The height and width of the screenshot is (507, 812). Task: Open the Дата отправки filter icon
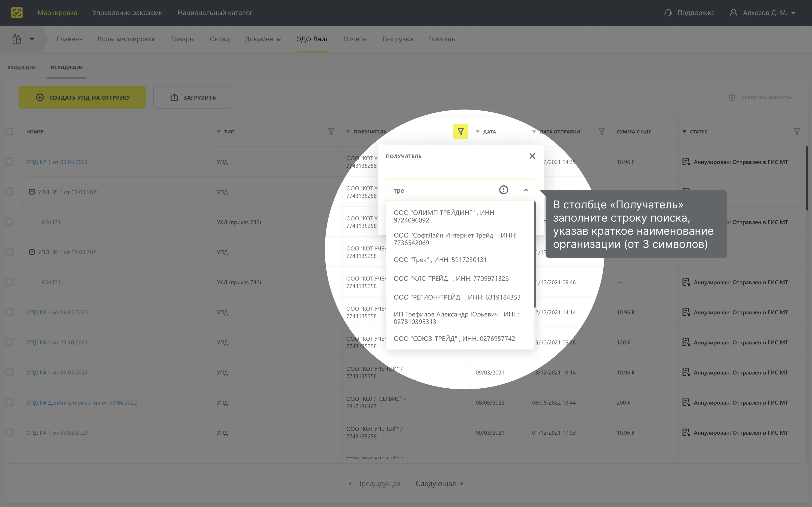(x=601, y=131)
